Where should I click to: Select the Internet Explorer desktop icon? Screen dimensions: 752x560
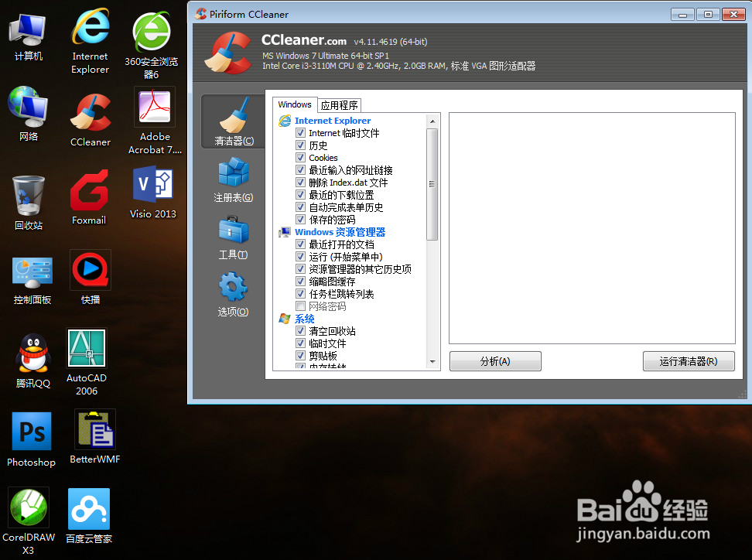click(x=91, y=41)
